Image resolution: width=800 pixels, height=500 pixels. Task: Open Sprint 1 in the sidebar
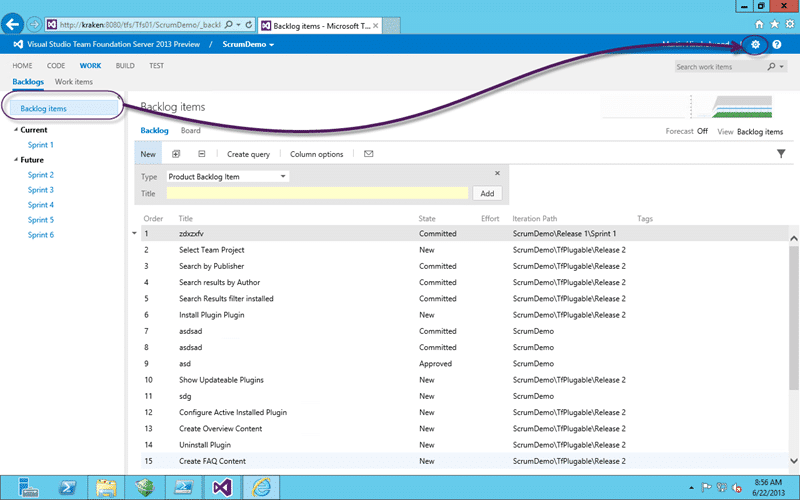[x=40, y=145]
